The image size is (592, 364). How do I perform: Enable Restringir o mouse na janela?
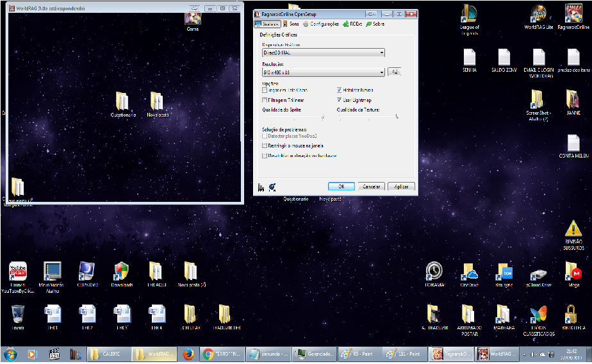tap(265, 145)
